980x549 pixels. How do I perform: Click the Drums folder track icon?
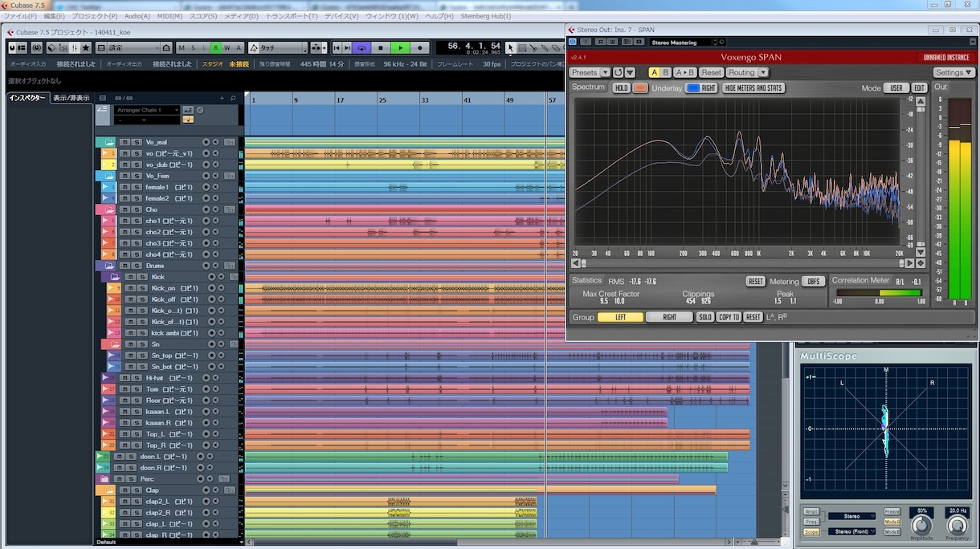tap(108, 266)
